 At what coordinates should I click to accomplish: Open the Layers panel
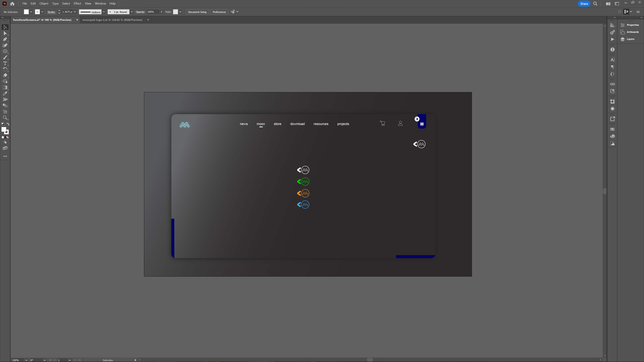(628, 39)
